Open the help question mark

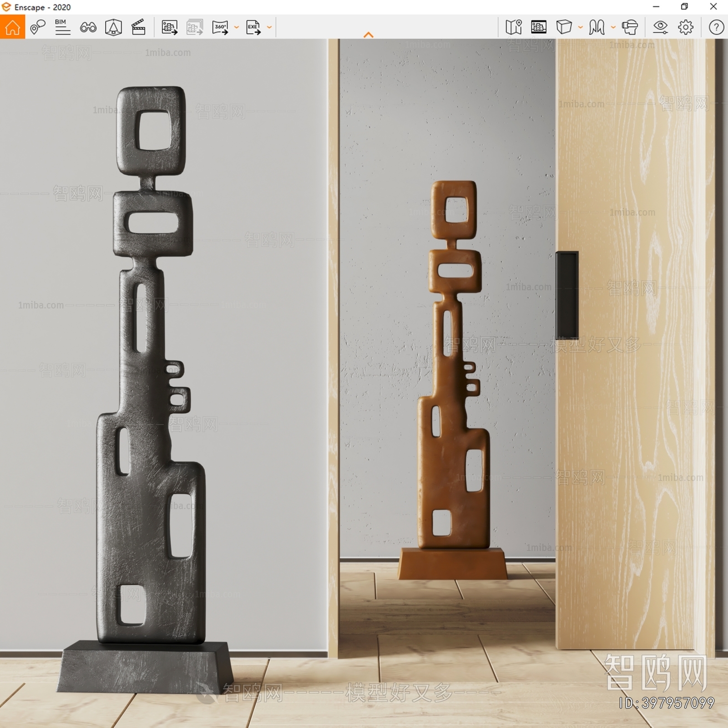pos(716,27)
